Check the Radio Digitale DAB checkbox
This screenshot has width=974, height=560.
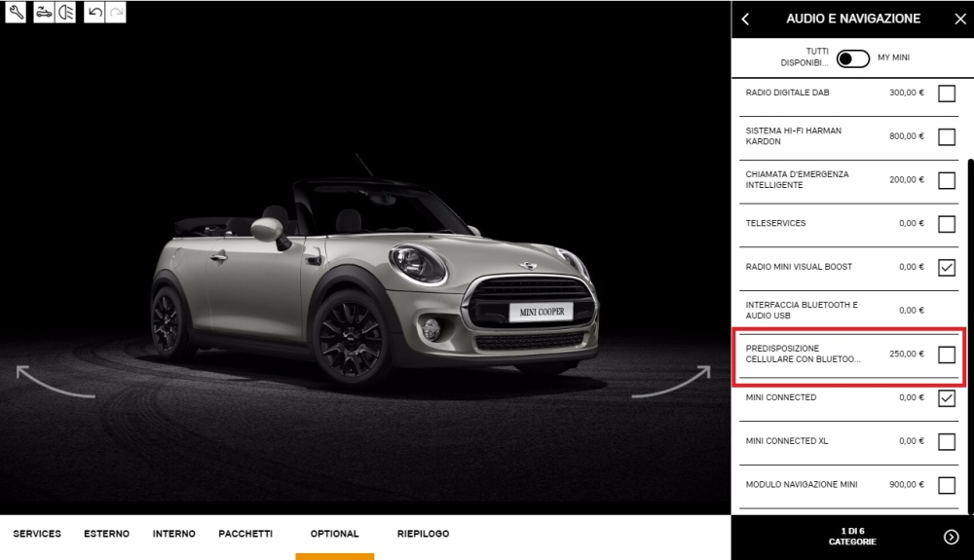(x=947, y=93)
